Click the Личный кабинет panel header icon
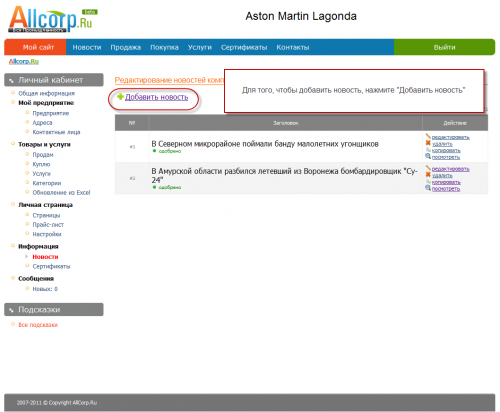500x412 pixels. tap(11, 80)
